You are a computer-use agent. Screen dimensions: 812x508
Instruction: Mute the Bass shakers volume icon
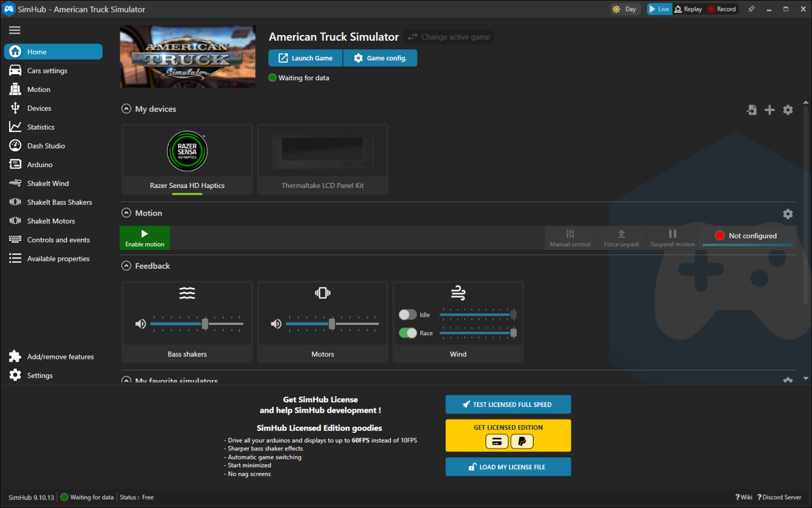point(140,324)
